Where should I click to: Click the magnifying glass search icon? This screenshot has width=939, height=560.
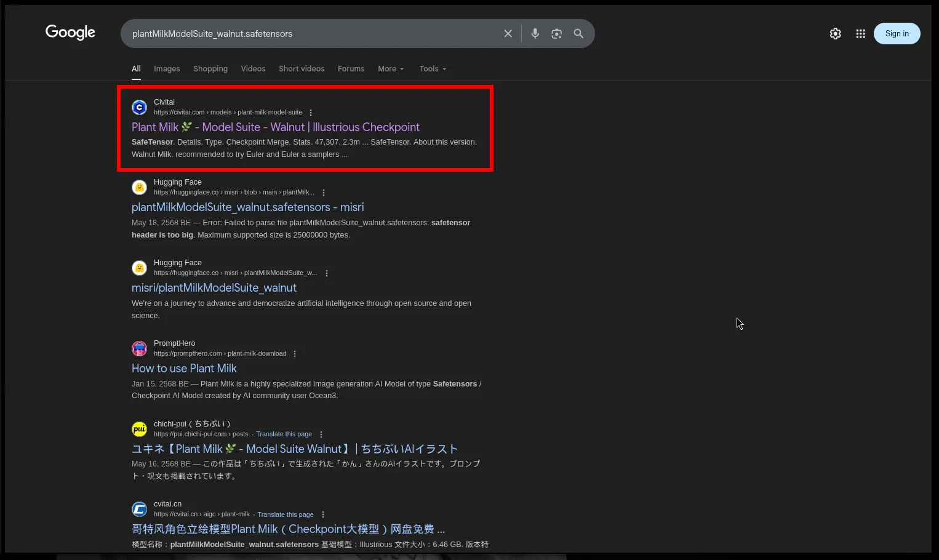point(578,34)
